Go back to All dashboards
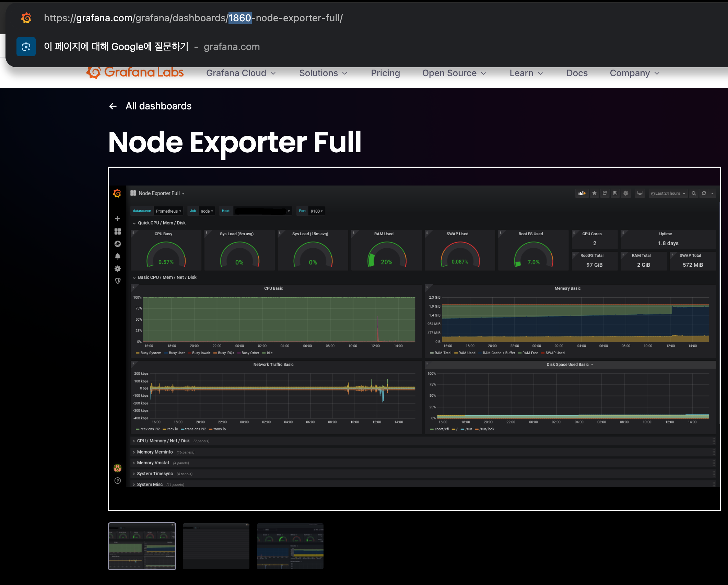The width and height of the screenshot is (728, 585). pyautogui.click(x=150, y=106)
